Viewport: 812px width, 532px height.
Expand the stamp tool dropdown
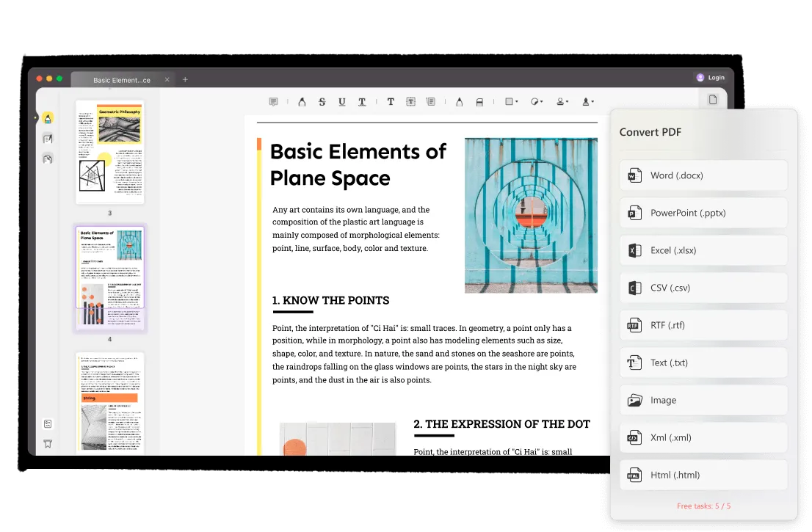point(562,102)
